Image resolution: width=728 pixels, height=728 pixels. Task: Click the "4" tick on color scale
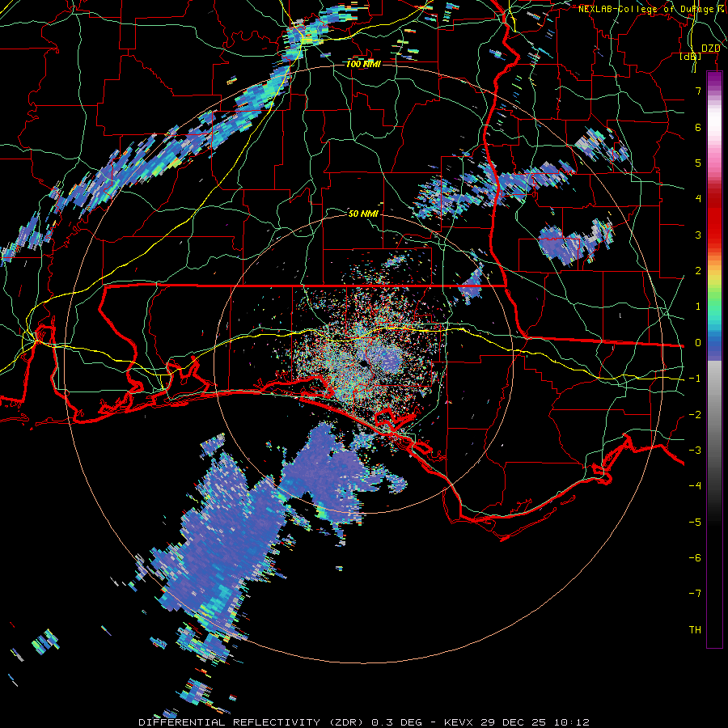point(698,199)
